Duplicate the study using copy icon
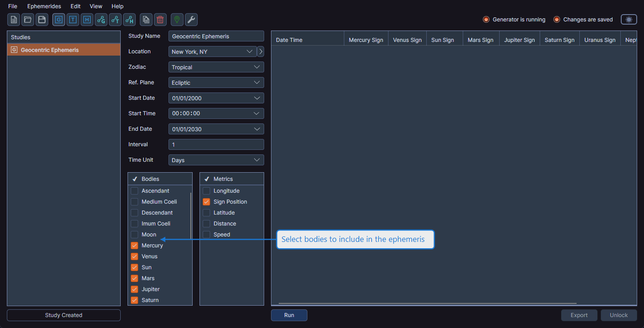The image size is (644, 328). coord(146,20)
